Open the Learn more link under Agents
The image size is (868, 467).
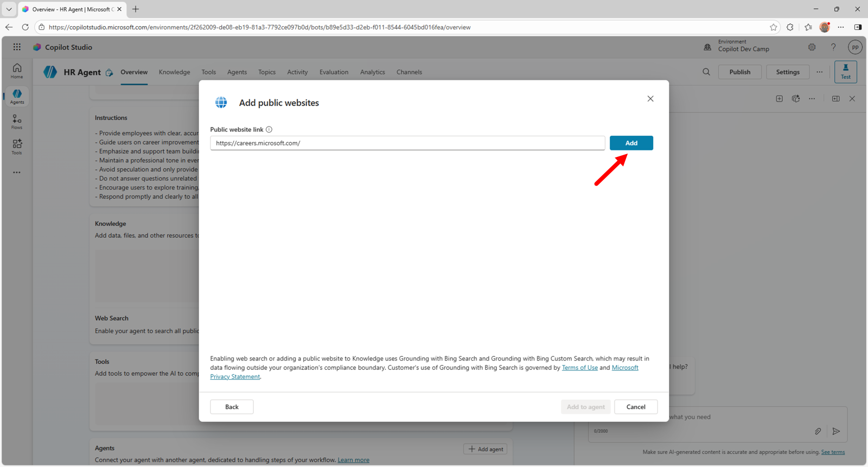354,460
